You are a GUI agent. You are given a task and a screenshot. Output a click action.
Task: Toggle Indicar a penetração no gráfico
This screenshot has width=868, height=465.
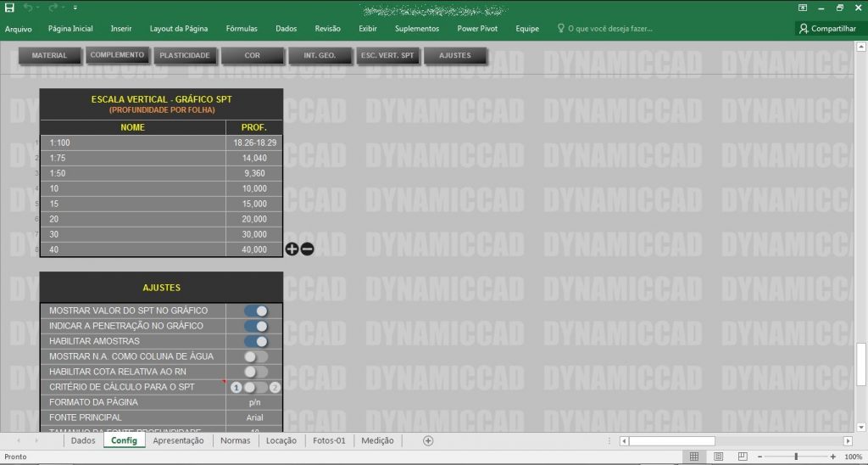point(256,327)
